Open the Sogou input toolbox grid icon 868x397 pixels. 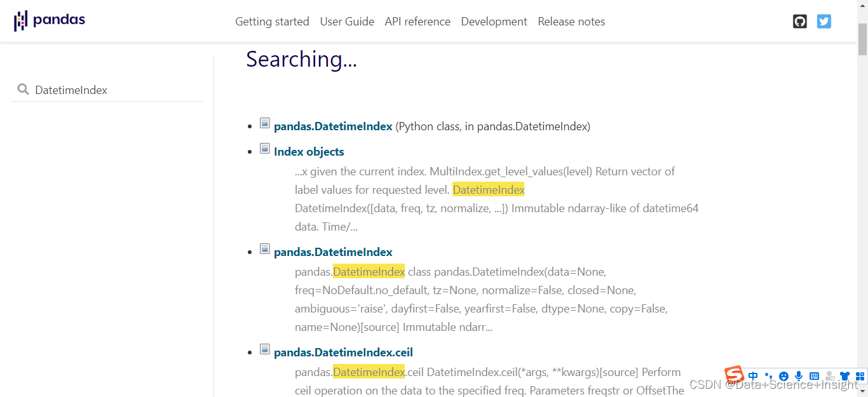860,376
